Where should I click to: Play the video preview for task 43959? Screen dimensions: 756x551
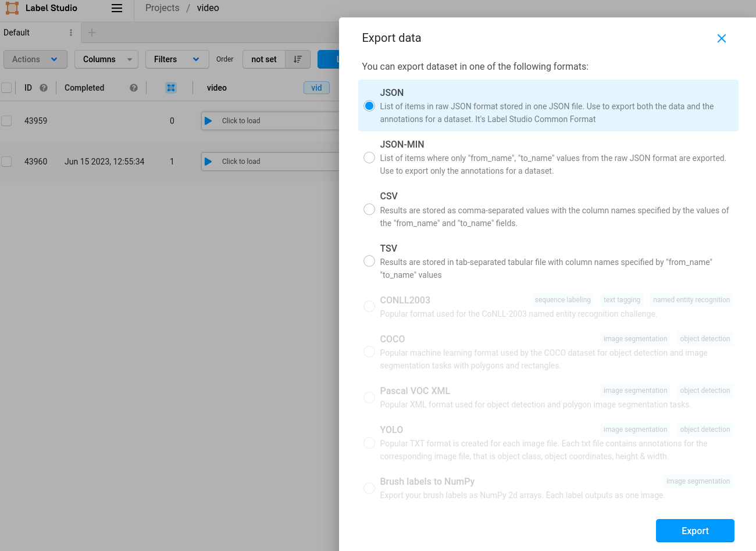(209, 121)
